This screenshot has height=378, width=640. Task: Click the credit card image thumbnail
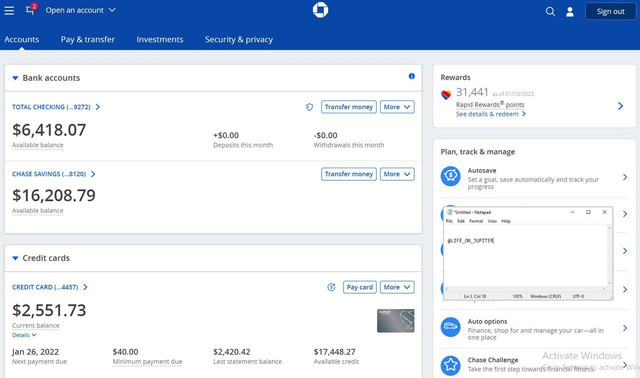coord(396,321)
